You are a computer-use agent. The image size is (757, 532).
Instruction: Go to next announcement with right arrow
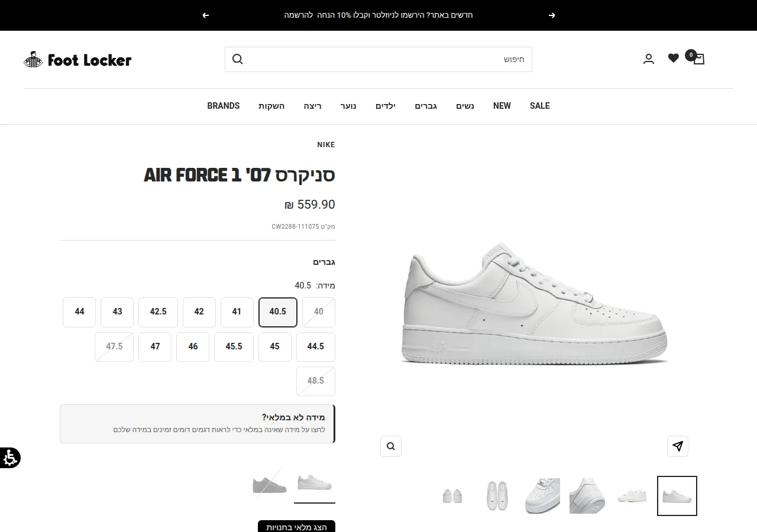coord(552,15)
